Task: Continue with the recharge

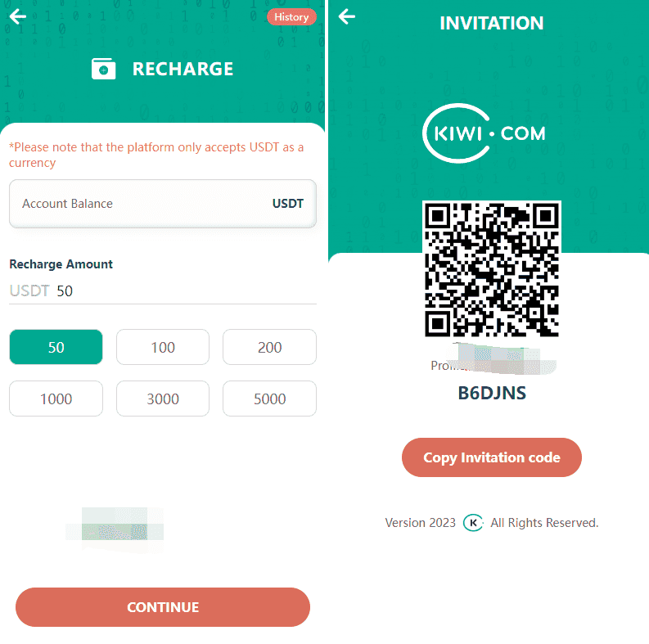Action: pos(163,606)
